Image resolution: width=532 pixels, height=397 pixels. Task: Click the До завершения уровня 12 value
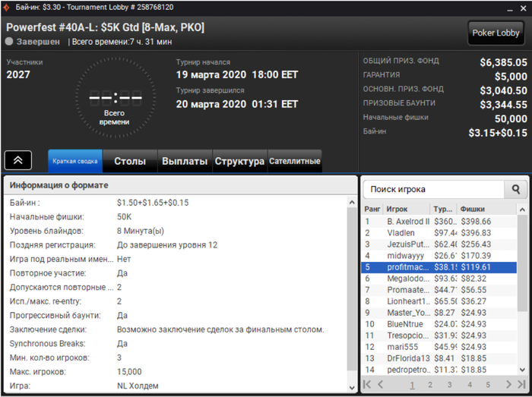[x=167, y=245]
